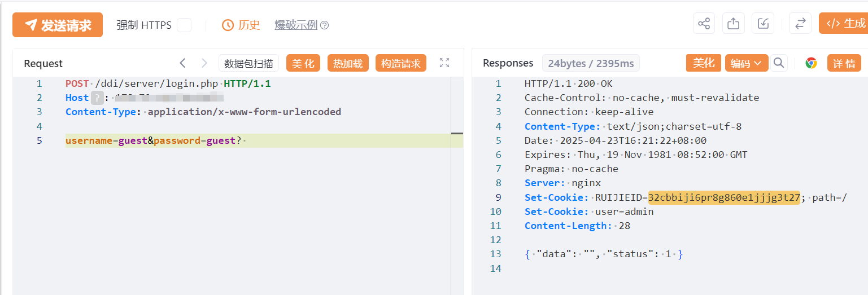The height and width of the screenshot is (295, 868).
Task: Click the highlighted RUIJIEID cookie value
Action: pyautogui.click(x=725, y=197)
